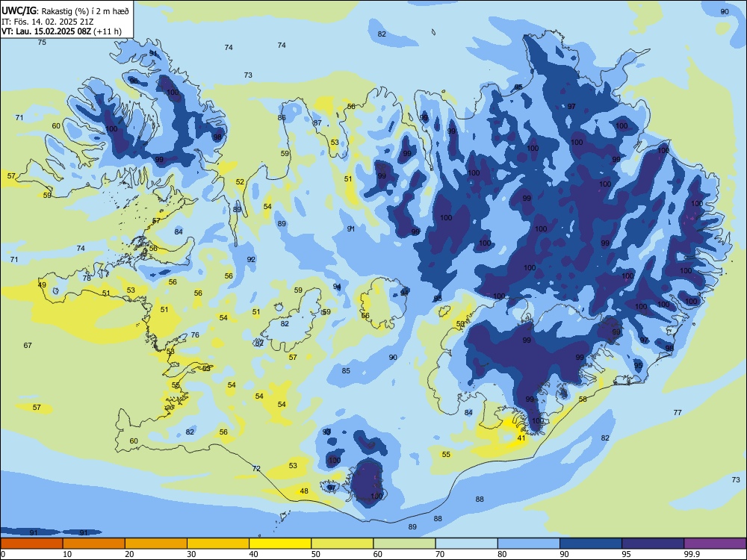Click the purple legend swatch above 99.9
This screenshot has height=560, width=747.
coord(715,544)
